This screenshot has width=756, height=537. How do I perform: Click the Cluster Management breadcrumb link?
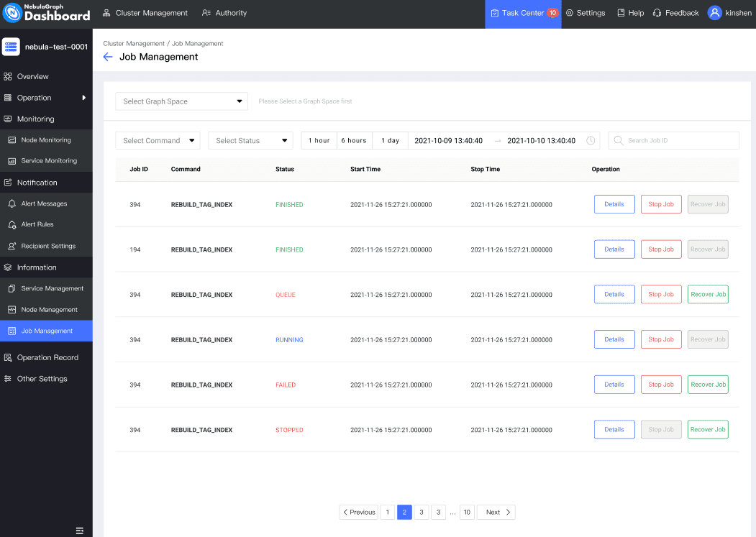(x=134, y=43)
